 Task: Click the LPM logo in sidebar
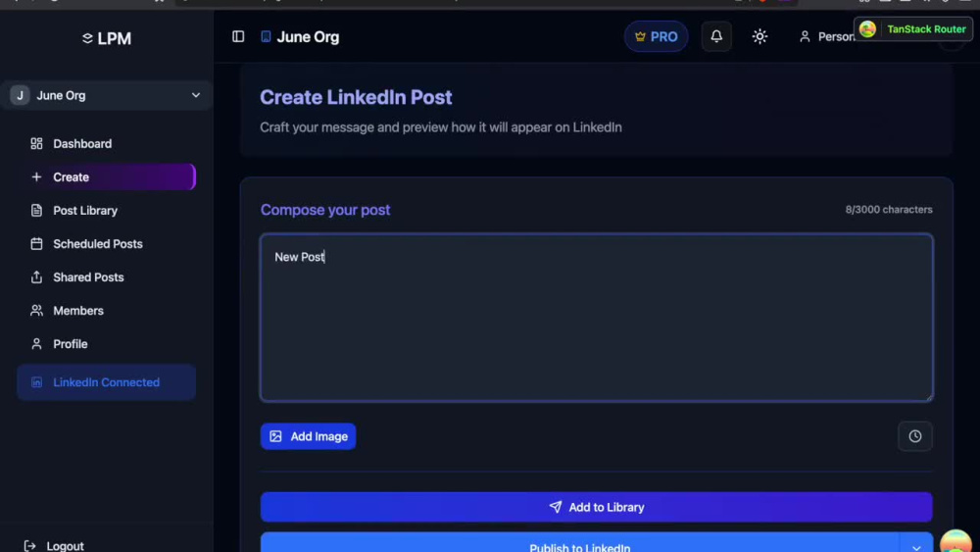pos(107,38)
